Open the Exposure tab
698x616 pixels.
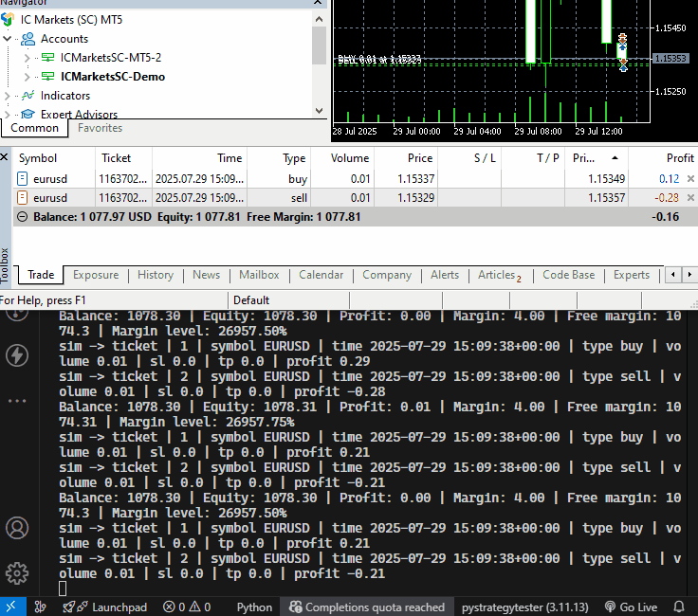tap(96, 275)
